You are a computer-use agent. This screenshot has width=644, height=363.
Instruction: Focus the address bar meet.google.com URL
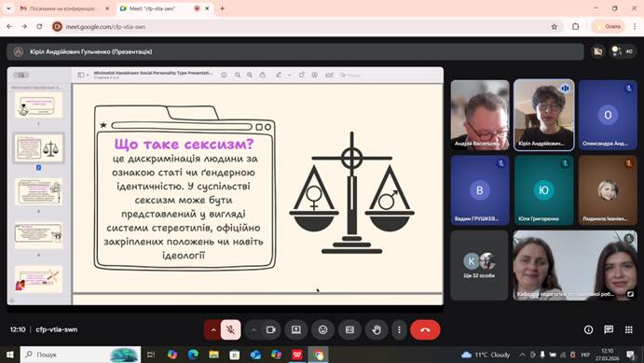tap(105, 26)
